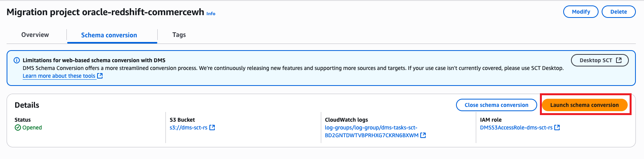
Task: Open the Info link beside project title
Action: click(211, 14)
